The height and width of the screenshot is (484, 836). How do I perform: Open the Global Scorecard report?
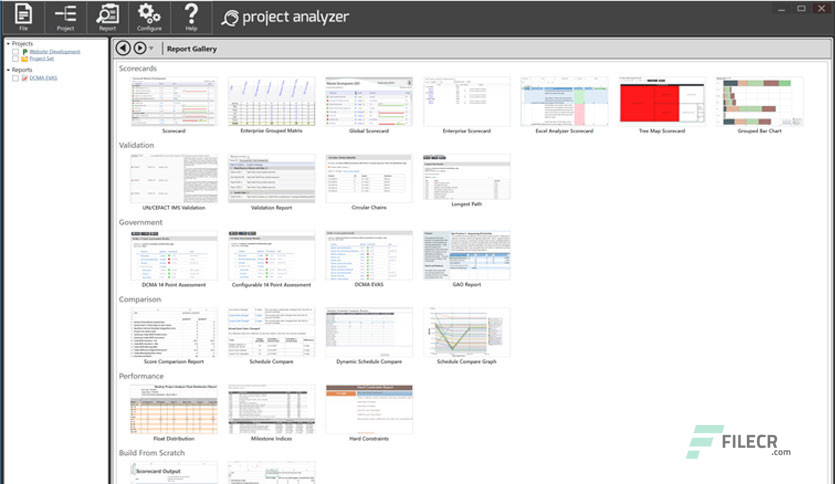(369, 101)
